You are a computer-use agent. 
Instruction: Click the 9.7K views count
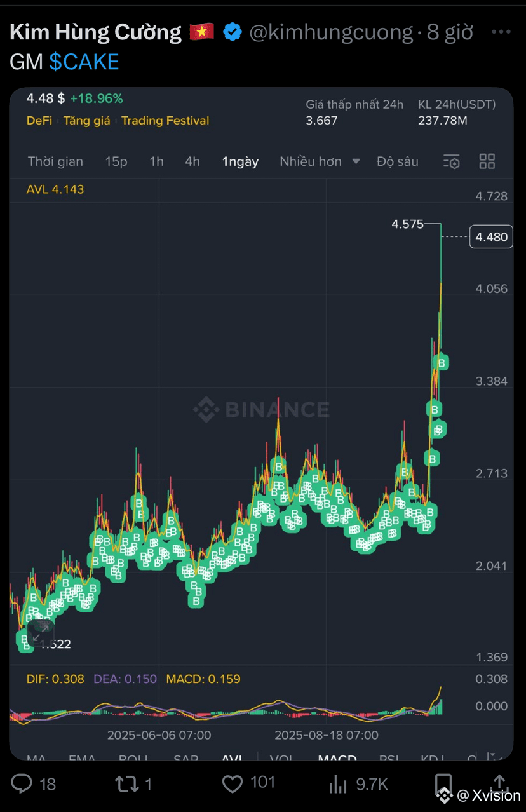pos(372,784)
